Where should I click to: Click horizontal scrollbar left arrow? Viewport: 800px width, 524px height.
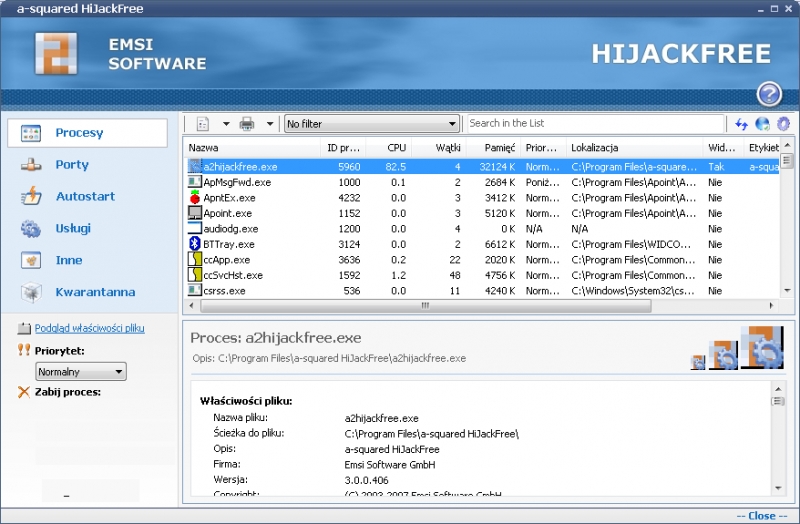[191, 306]
